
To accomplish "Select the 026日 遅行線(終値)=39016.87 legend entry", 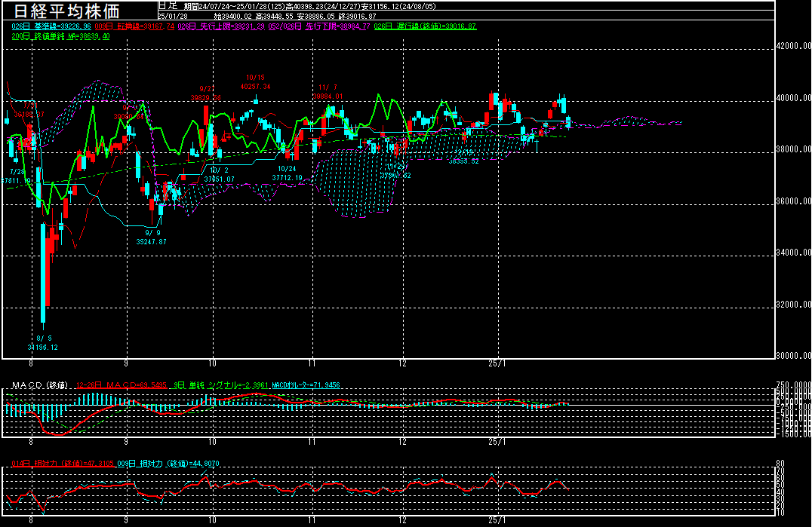I will 425,26.
